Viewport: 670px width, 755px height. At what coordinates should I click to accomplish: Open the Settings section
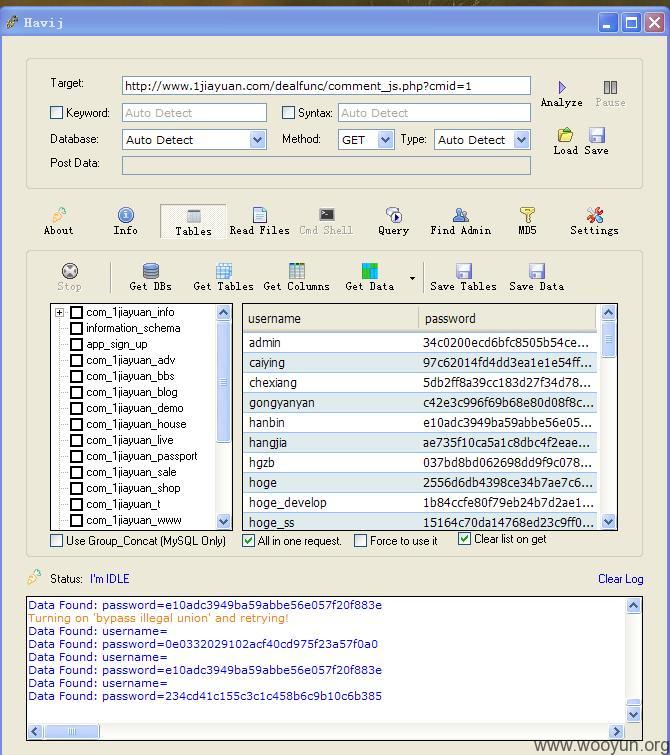tap(594, 221)
